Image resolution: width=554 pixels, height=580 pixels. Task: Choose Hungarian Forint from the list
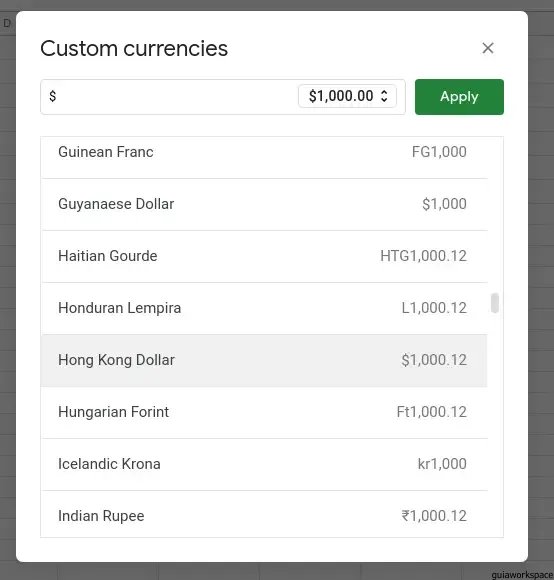(x=264, y=412)
